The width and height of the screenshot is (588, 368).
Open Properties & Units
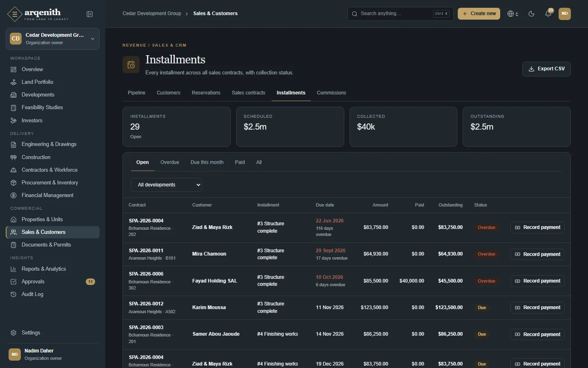coord(53,220)
